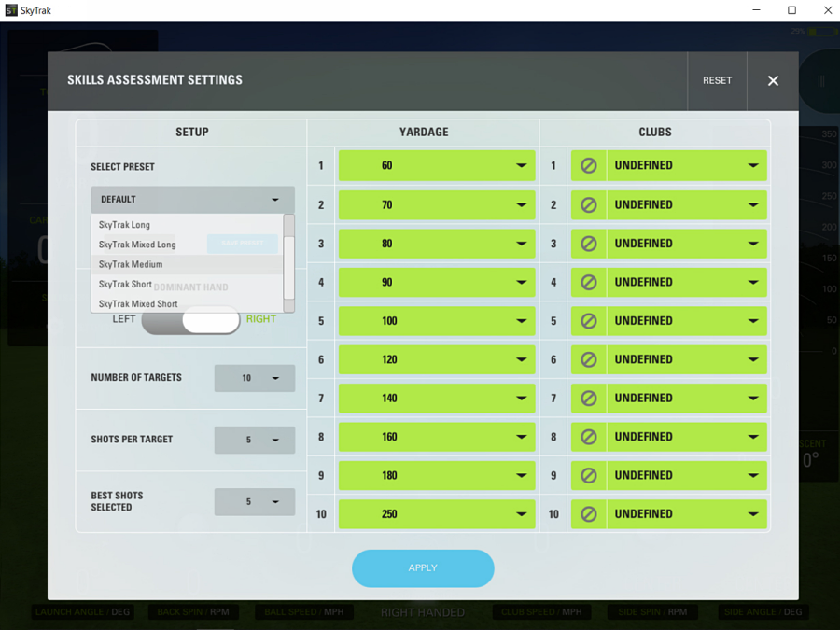This screenshot has height=630, width=840.
Task: Open yardage dropdown 9 showing 180
Action: (x=437, y=475)
